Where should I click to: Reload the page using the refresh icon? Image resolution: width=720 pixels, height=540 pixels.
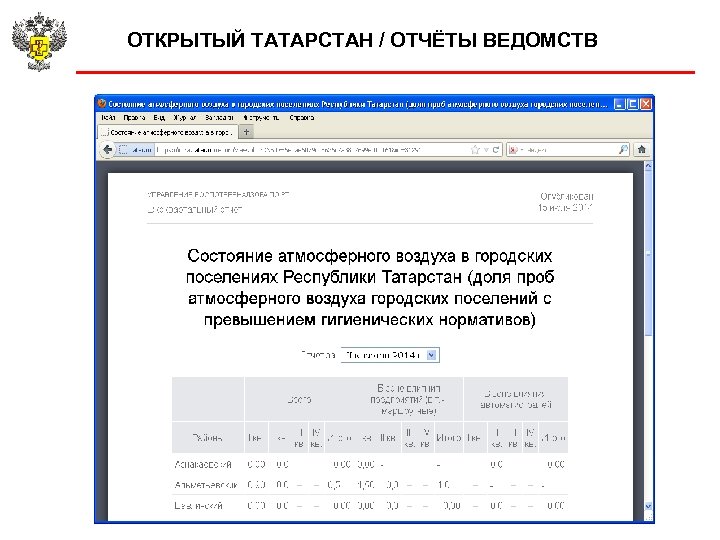point(496,150)
